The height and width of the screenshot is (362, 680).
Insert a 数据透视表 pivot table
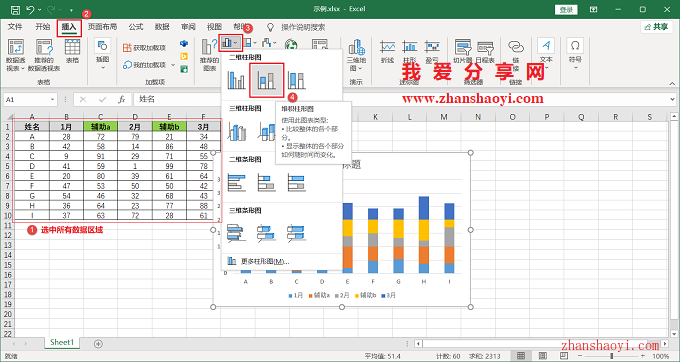(15, 55)
